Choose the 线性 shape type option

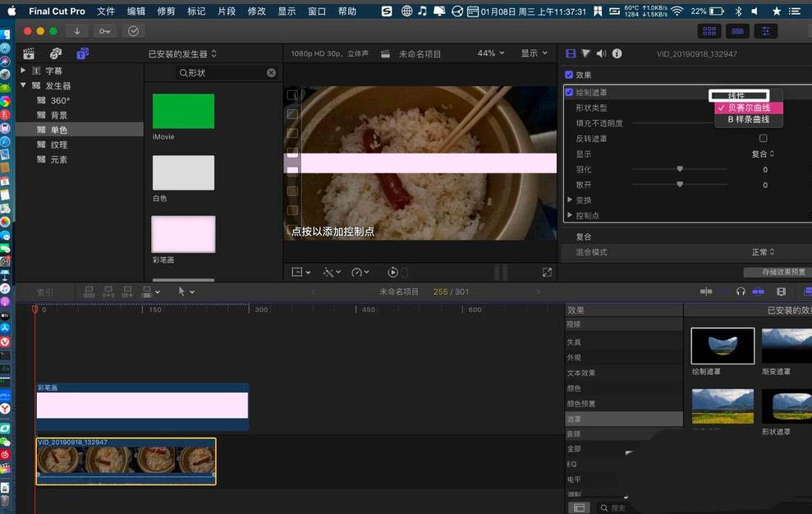pyautogui.click(x=738, y=95)
